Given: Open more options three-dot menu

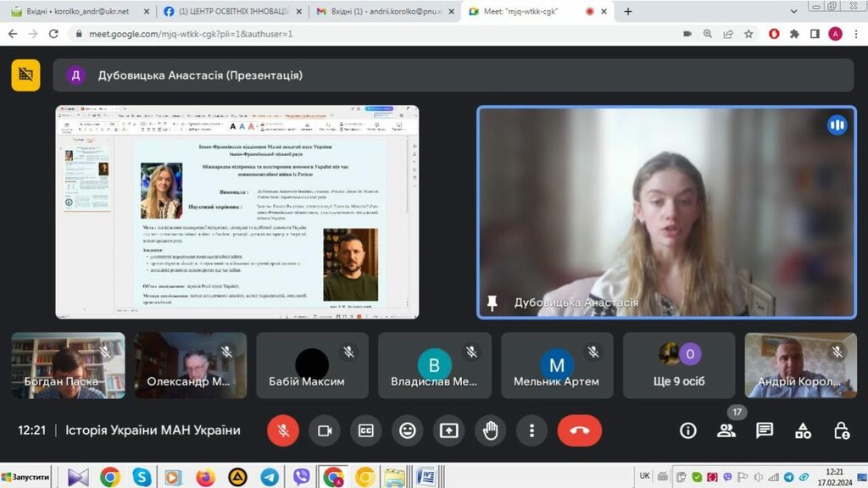Looking at the screenshot, I should tap(531, 430).
